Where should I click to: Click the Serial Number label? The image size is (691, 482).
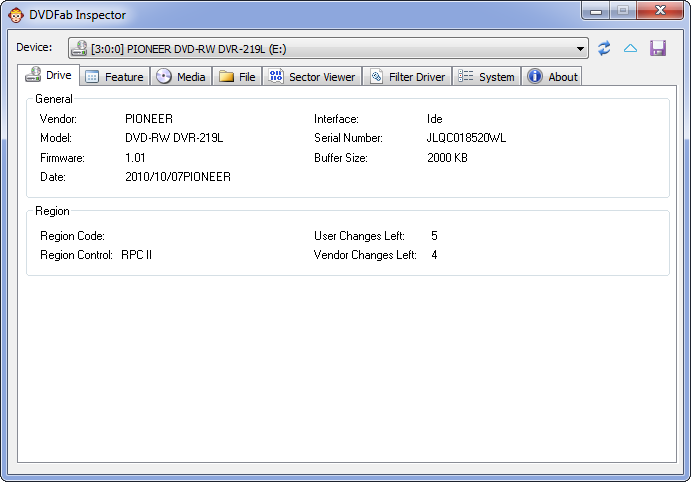(x=348, y=138)
